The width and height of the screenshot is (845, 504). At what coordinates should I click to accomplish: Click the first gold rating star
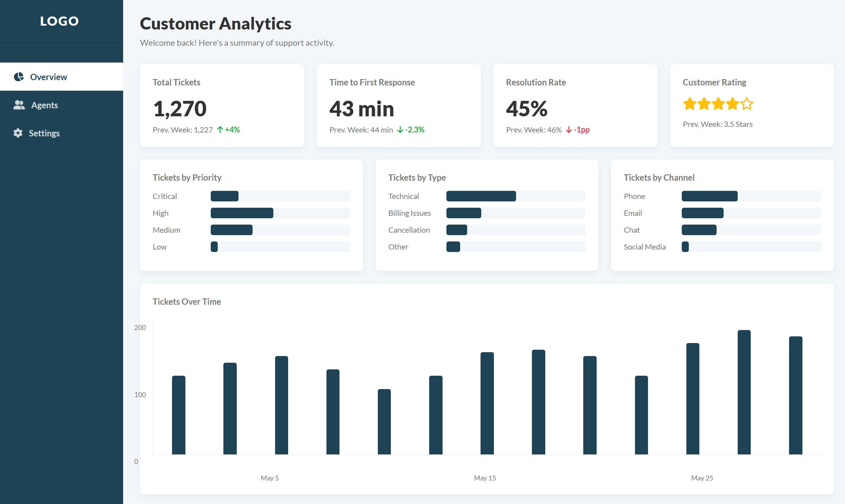(x=690, y=104)
